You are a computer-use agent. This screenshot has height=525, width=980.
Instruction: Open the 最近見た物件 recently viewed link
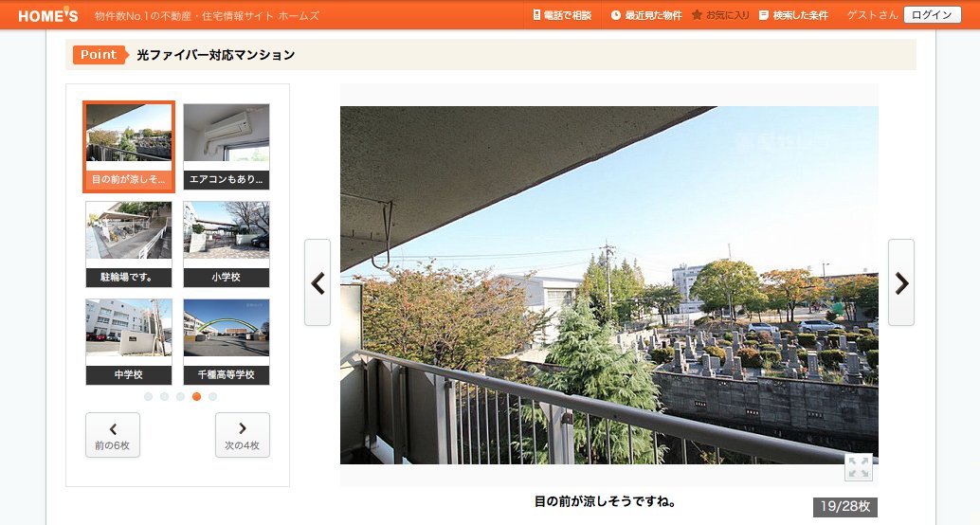click(x=646, y=15)
